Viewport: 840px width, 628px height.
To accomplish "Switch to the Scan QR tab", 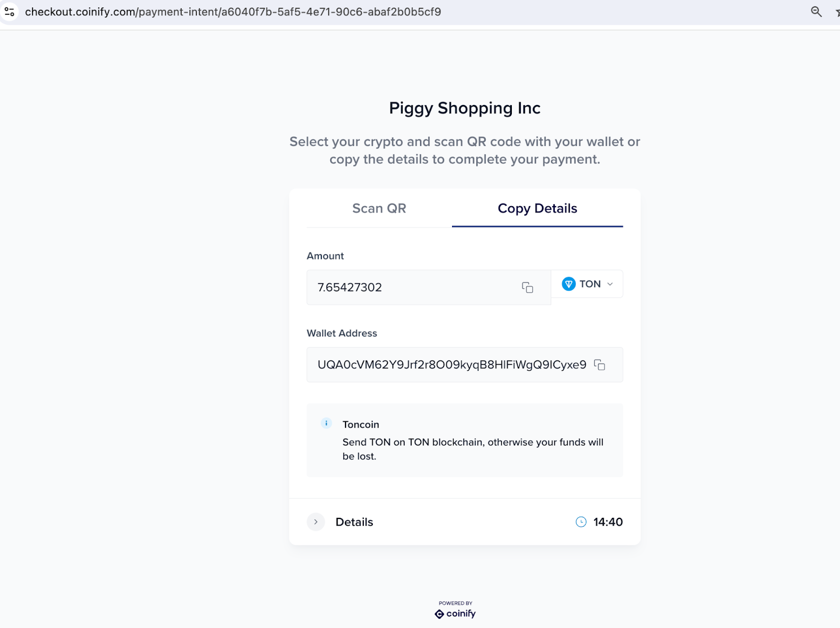I will coord(379,208).
